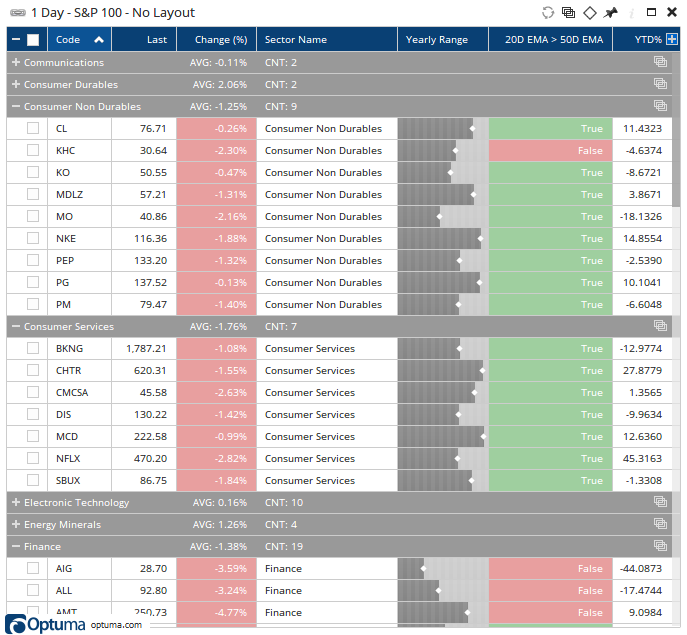
Task: Click the pin icon in the title bar
Action: pyautogui.click(x=610, y=13)
